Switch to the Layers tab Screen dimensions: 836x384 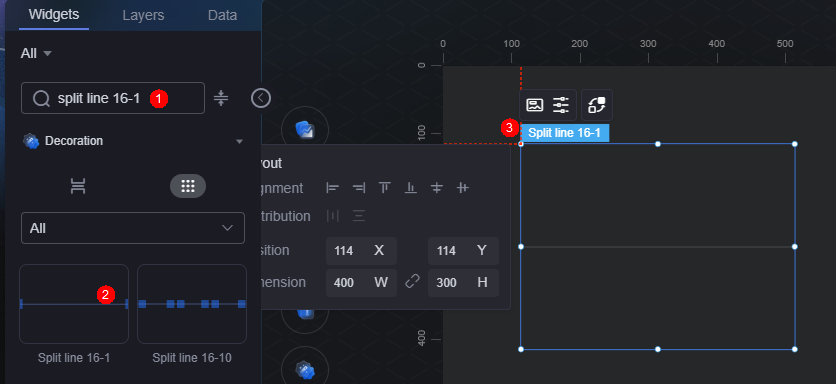[143, 15]
